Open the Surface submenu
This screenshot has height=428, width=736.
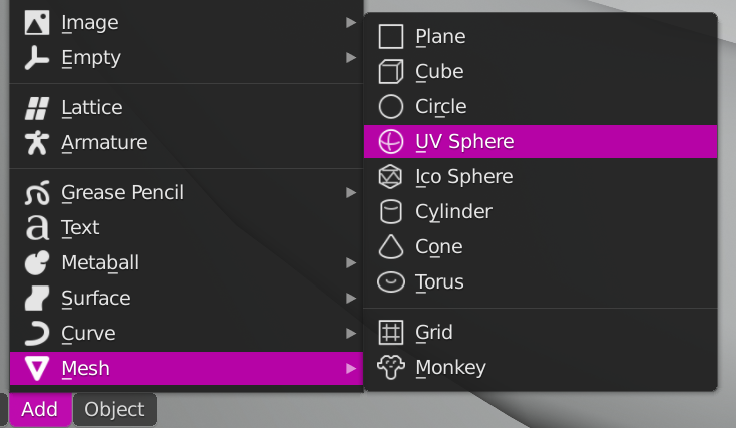96,298
